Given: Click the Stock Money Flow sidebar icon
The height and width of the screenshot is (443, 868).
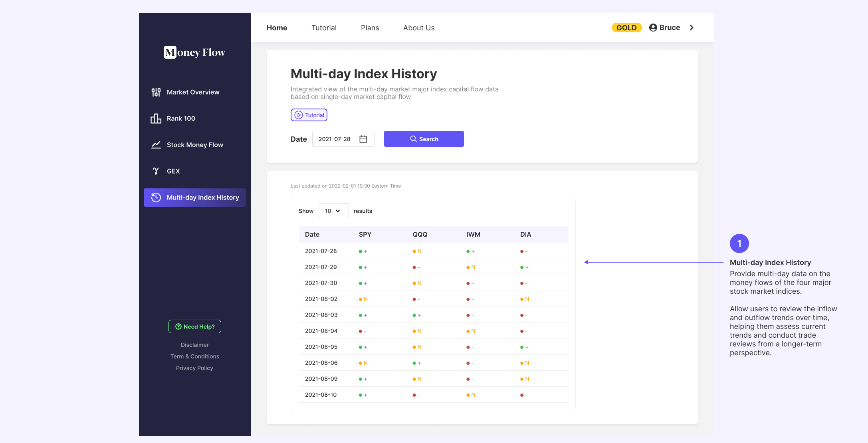Looking at the screenshot, I should coord(157,144).
